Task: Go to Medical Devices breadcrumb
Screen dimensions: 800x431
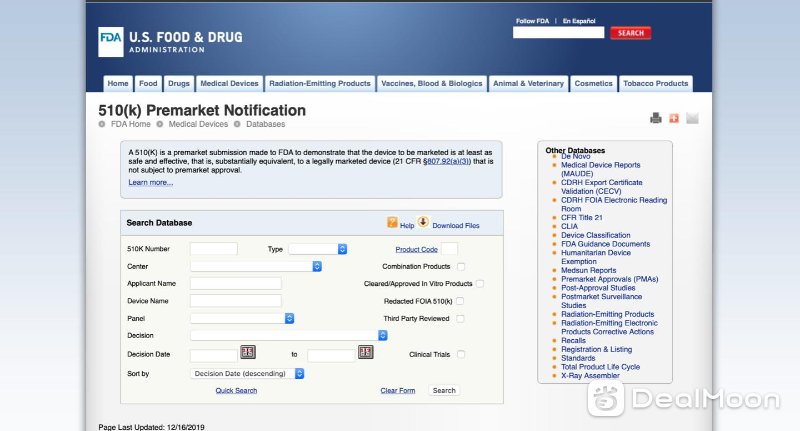Action: click(198, 124)
